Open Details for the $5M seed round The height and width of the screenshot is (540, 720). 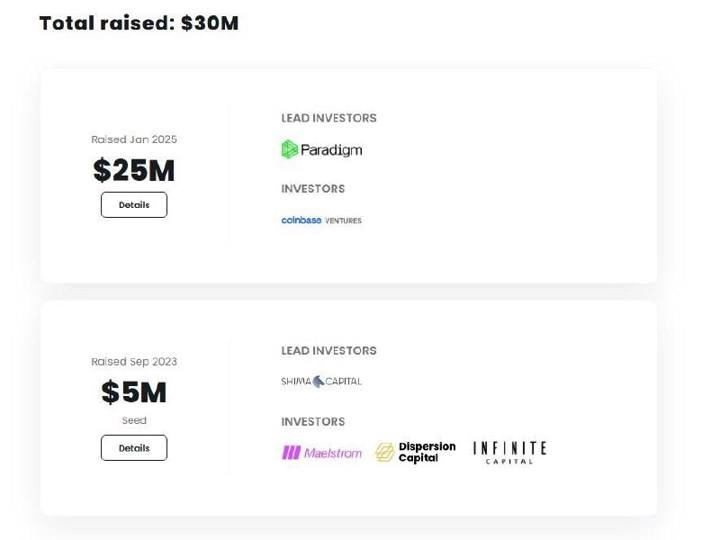pos(134,448)
